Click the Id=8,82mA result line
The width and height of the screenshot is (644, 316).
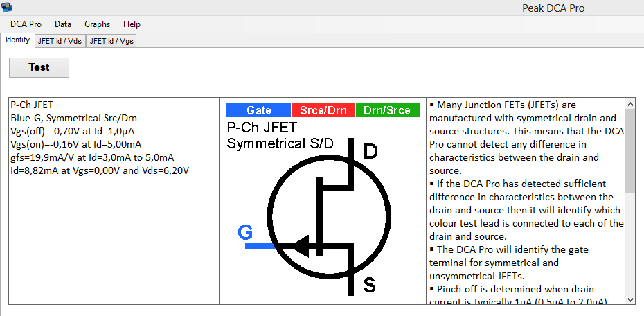pyautogui.click(x=100, y=171)
